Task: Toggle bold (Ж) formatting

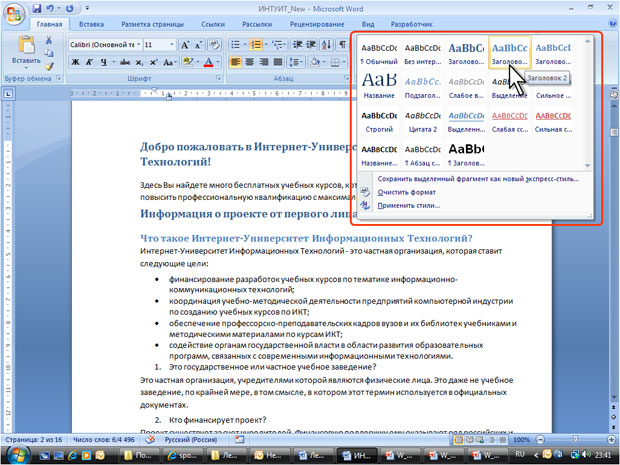Action: coord(76,62)
